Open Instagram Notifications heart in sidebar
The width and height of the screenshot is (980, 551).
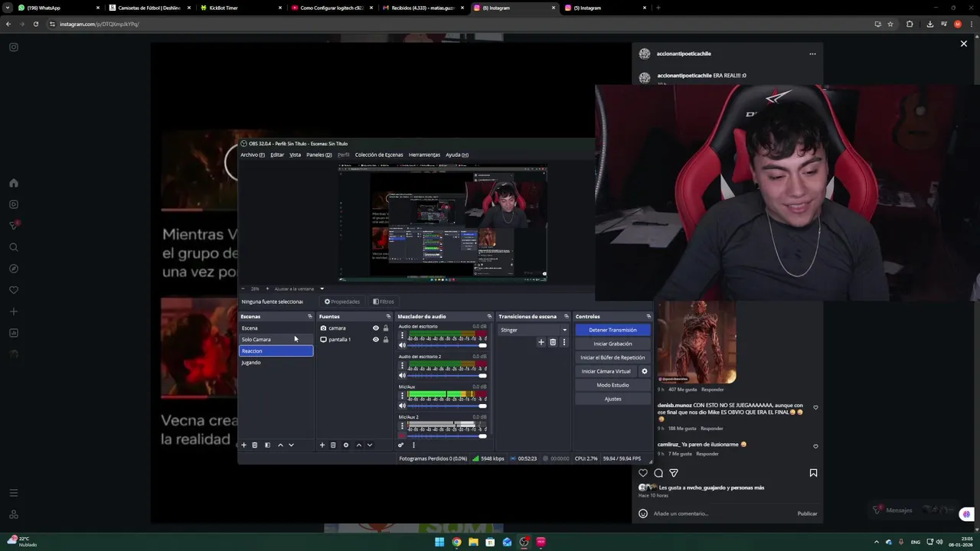[x=14, y=290]
